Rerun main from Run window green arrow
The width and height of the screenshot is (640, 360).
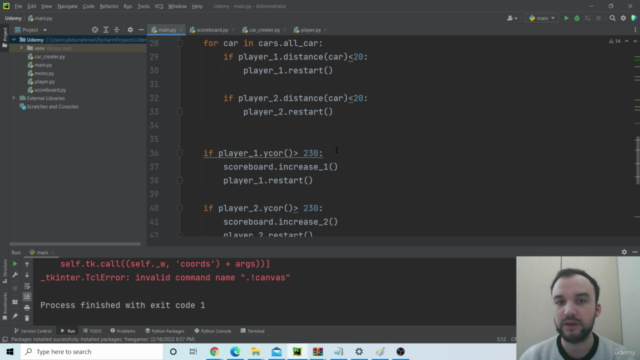point(15,264)
